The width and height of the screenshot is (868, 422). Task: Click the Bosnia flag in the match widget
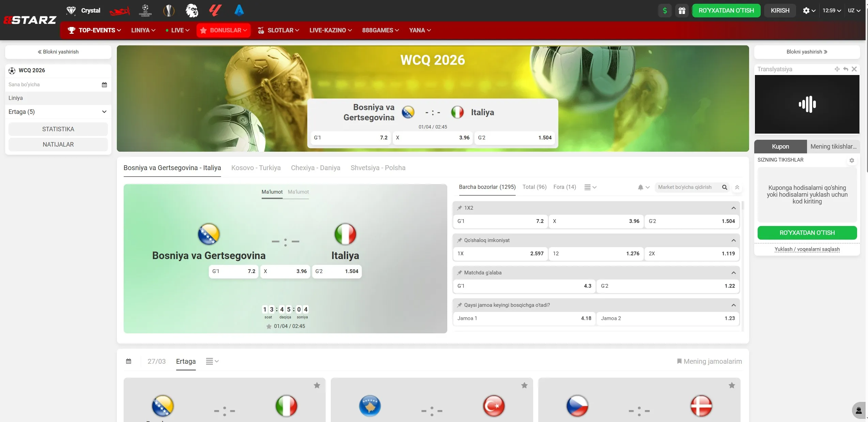(208, 234)
